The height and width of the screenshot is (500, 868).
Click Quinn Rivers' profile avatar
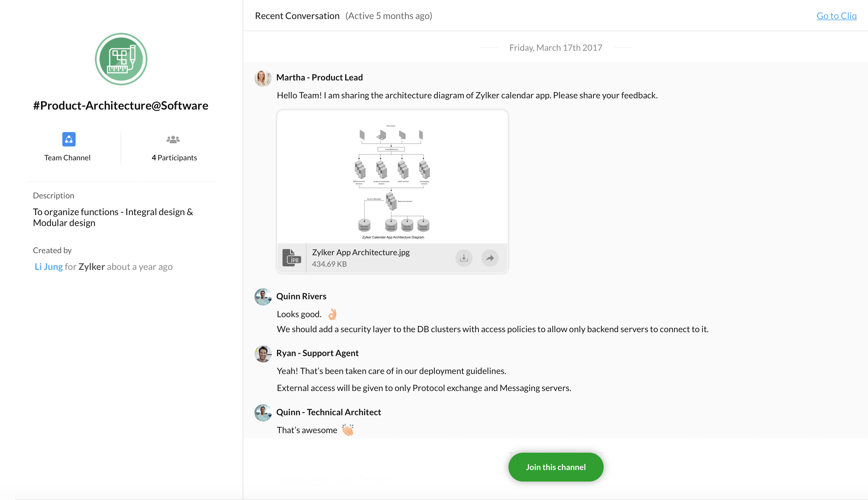(263, 297)
